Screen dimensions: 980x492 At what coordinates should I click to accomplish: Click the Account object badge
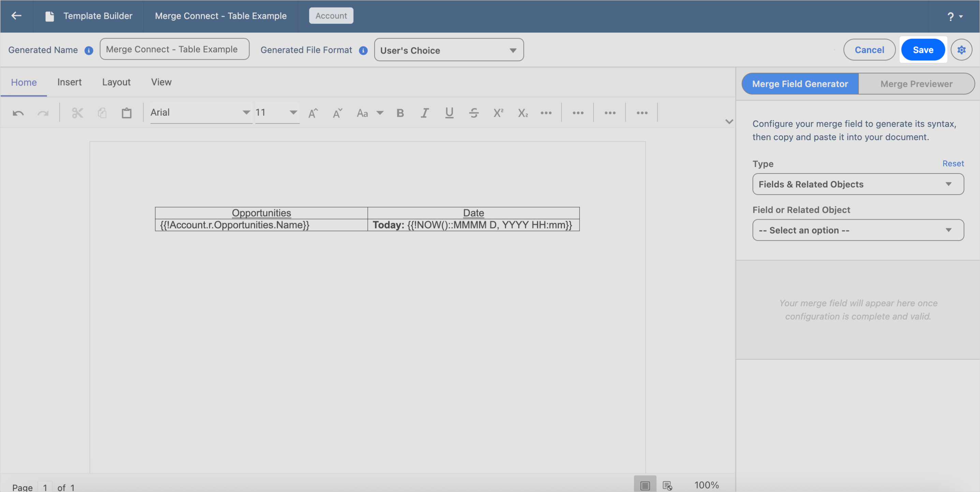pos(331,16)
